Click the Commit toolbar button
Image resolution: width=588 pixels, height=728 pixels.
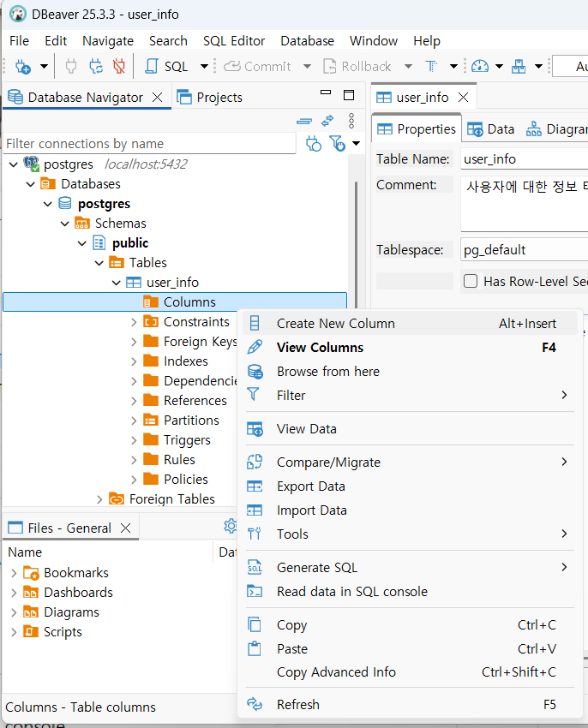[257, 67]
